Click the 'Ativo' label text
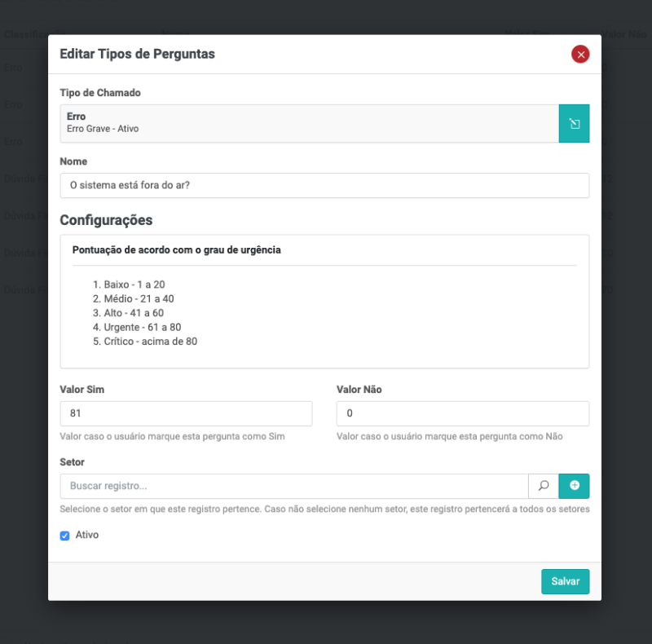The width and height of the screenshot is (652, 644). pos(87,536)
